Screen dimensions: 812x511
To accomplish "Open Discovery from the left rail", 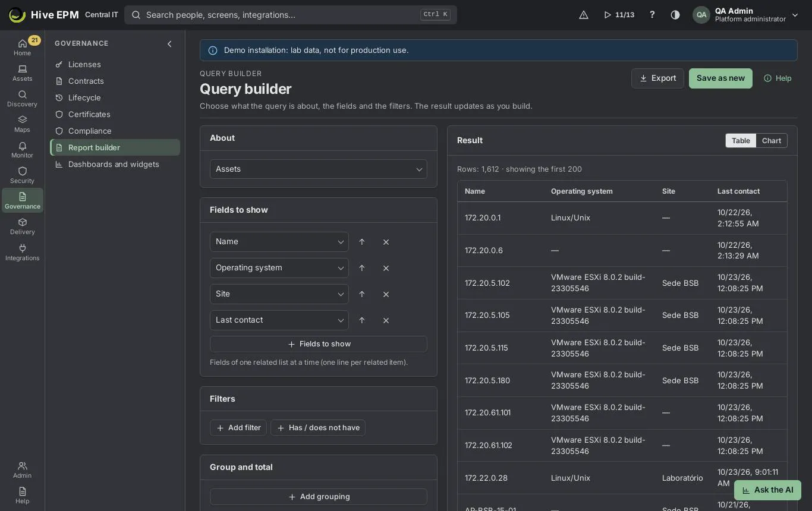I will (22, 99).
